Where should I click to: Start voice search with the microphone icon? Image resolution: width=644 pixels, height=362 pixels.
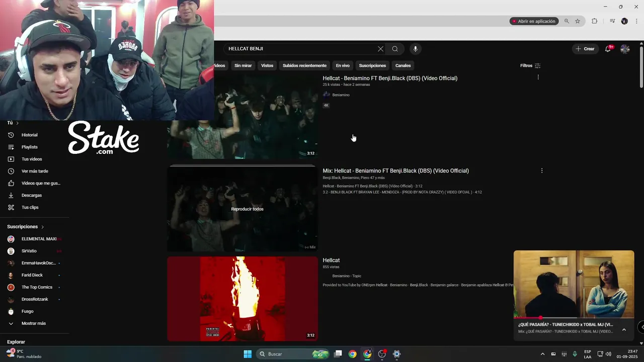click(415, 49)
